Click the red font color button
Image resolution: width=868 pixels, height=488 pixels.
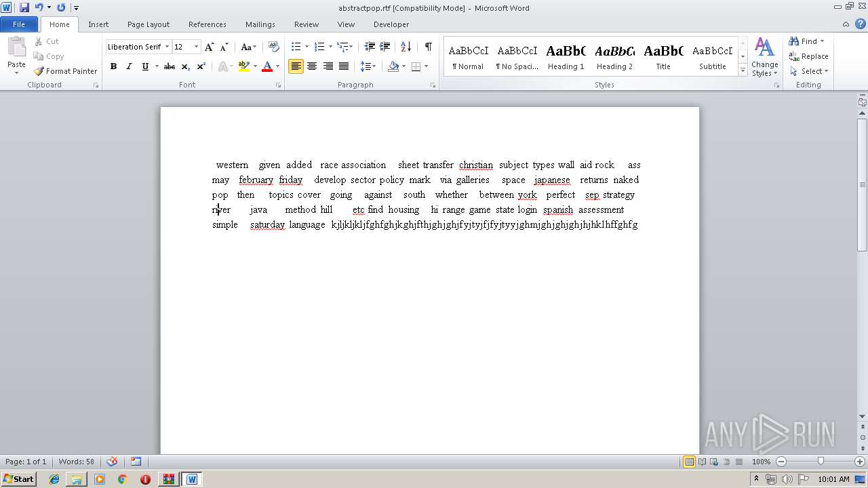pyautogui.click(x=267, y=66)
